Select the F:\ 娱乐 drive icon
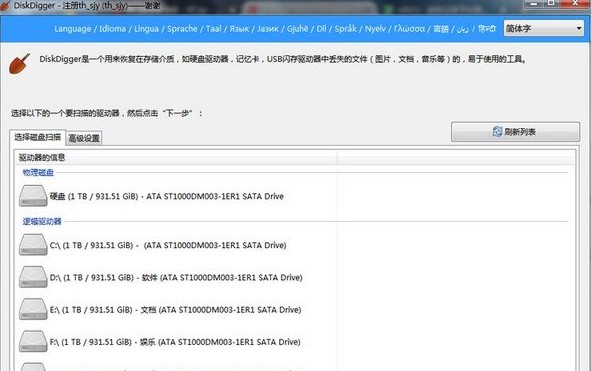Viewport: 591px width, 371px height. [x=33, y=342]
